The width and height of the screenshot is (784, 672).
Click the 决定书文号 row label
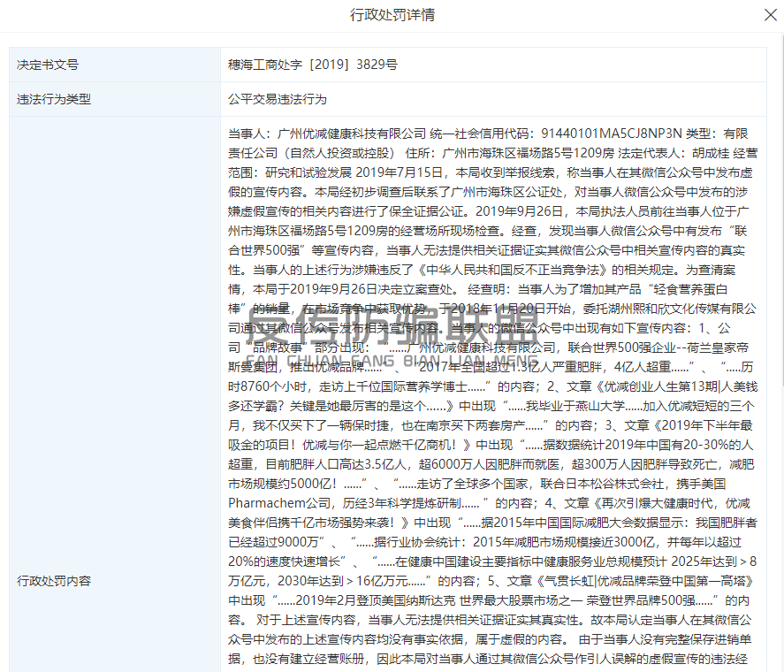point(48,65)
